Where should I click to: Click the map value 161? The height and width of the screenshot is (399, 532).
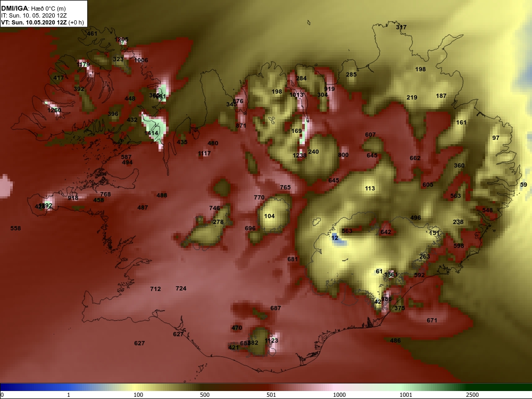click(x=461, y=122)
